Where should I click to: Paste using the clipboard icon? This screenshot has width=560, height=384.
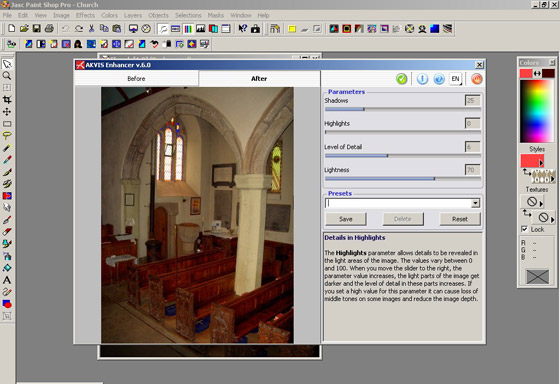116,29
